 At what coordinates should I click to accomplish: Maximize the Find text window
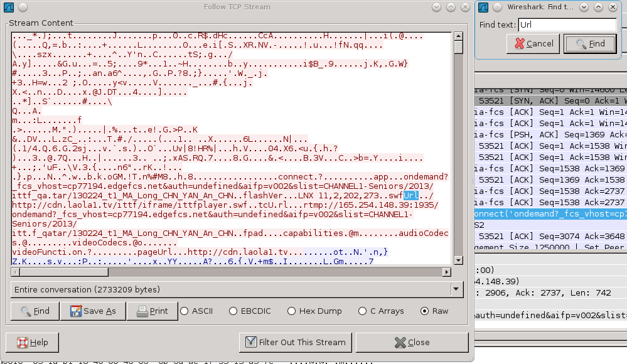598,7
